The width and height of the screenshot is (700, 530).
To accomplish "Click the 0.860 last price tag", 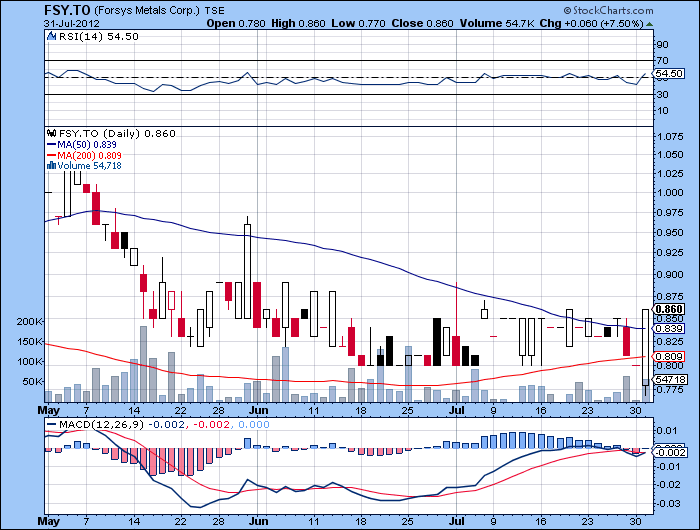I will pos(669,309).
